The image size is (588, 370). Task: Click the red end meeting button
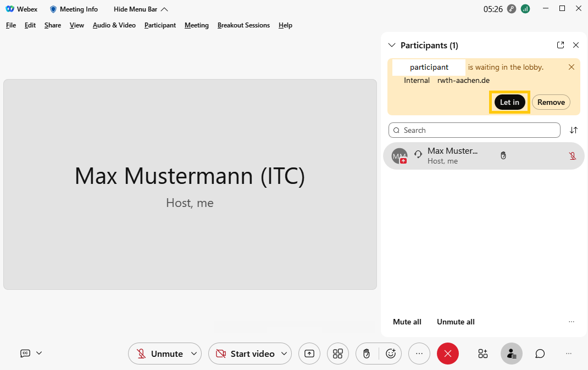click(448, 354)
